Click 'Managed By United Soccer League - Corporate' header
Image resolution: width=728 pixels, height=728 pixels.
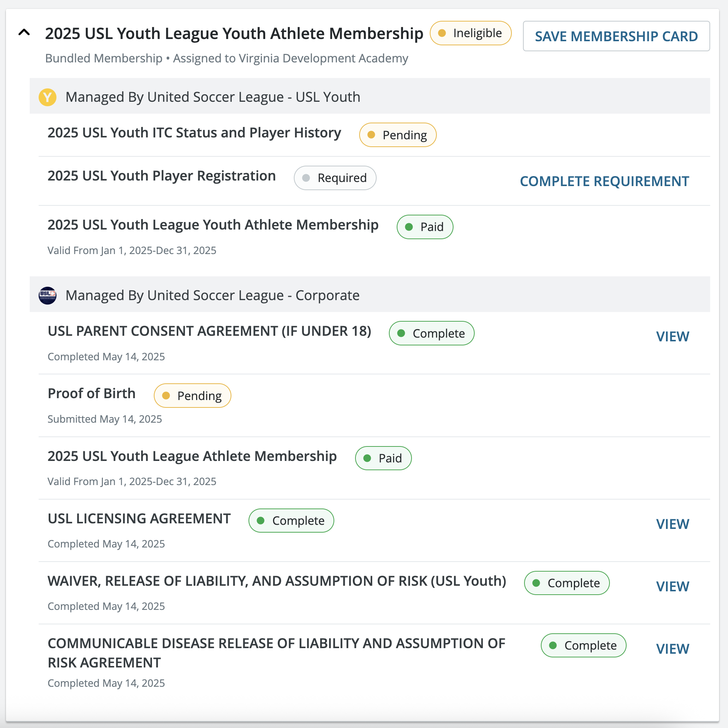212,295
